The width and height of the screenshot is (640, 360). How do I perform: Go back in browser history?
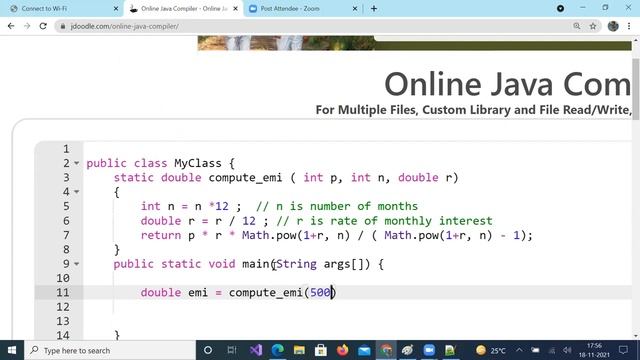[x=11, y=26]
